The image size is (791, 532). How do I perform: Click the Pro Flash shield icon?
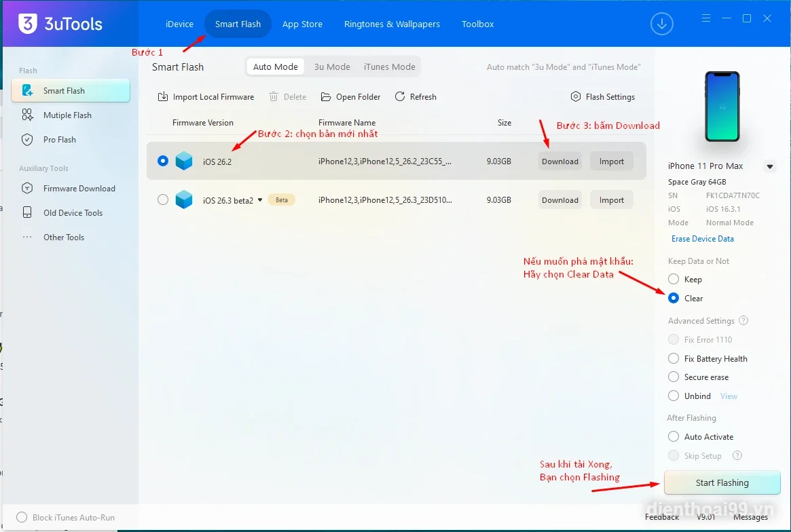[x=27, y=140]
